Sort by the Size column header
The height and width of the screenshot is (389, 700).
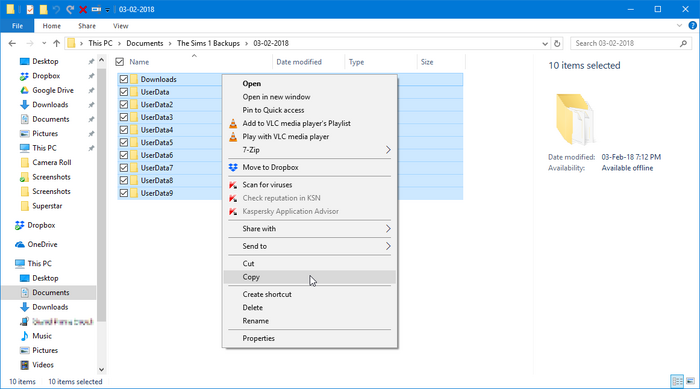click(427, 62)
